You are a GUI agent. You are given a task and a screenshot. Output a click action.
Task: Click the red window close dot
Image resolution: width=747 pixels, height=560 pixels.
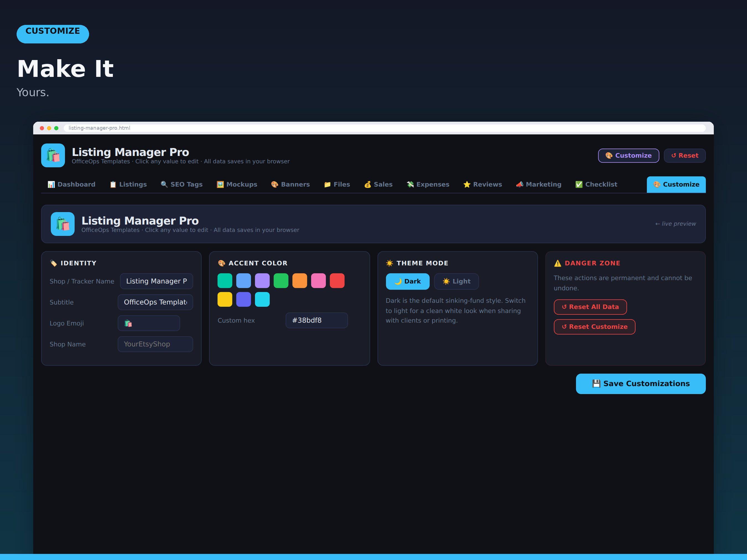[x=42, y=128]
